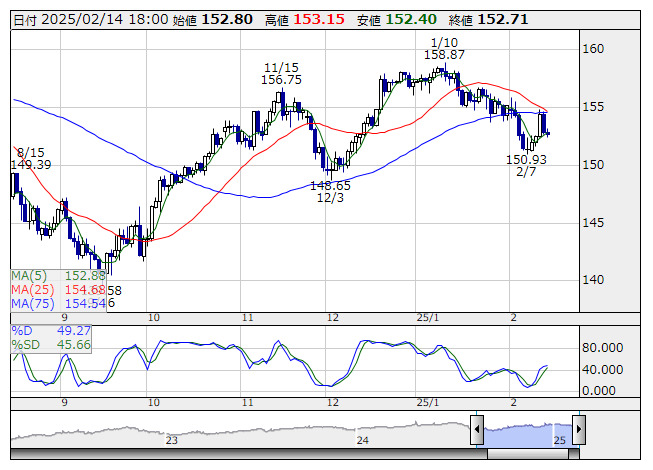Click the left range handle in the navigator
This screenshot has height=470, width=653.
click(x=478, y=429)
